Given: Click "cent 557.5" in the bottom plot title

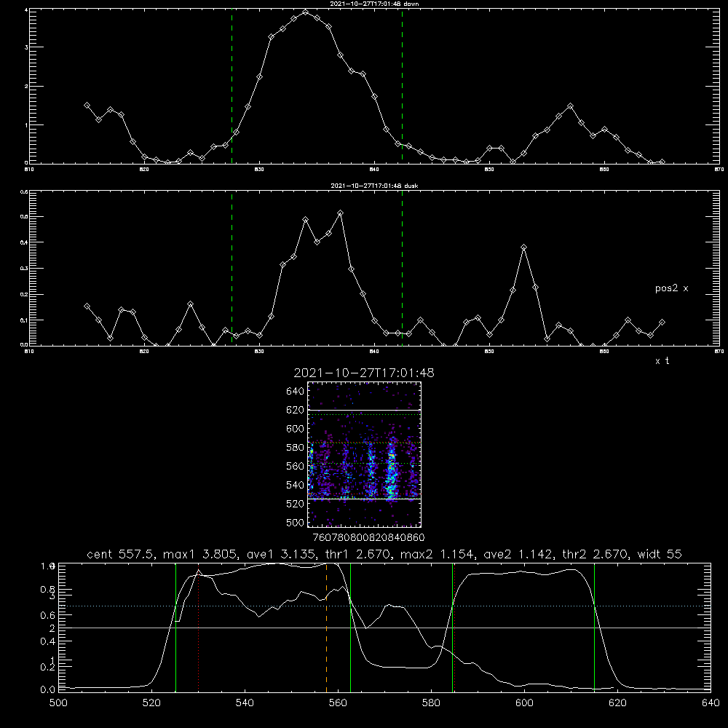Looking at the screenshot, I should click(x=122, y=554).
